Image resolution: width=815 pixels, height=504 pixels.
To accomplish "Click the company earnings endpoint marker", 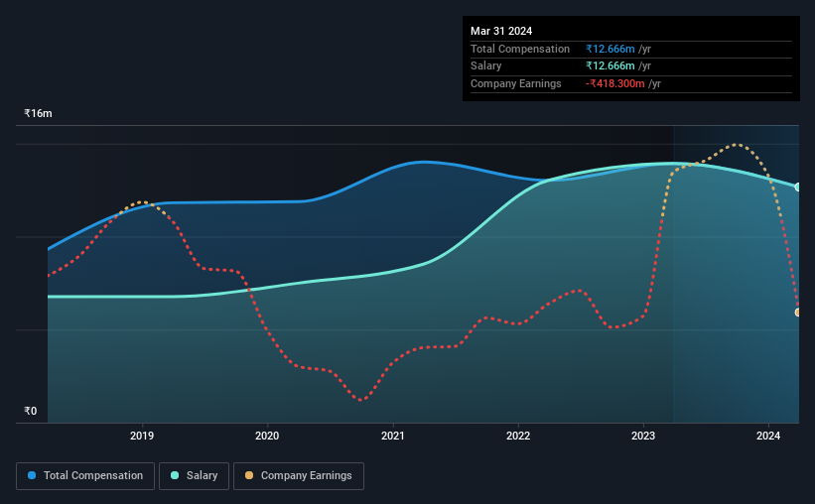I will coord(798,313).
